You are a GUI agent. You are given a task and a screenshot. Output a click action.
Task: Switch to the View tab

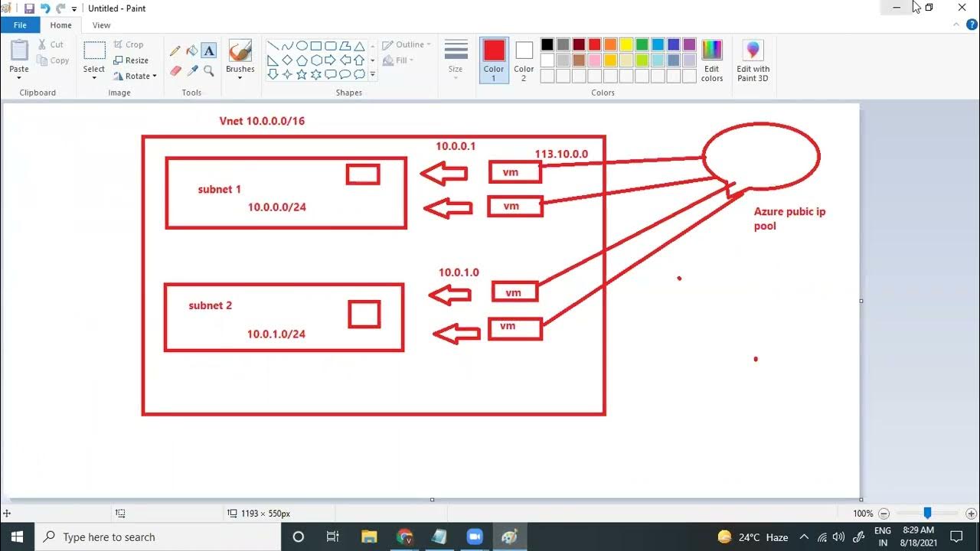(x=101, y=25)
